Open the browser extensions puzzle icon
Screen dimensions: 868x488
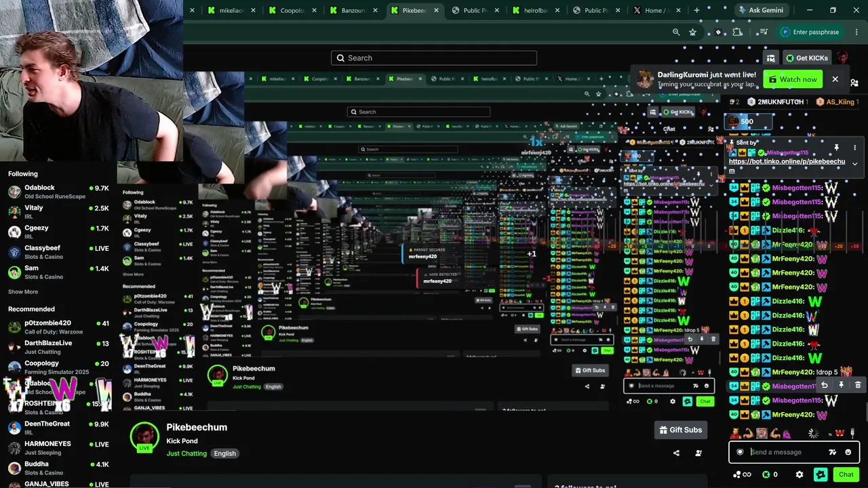pos(738,32)
